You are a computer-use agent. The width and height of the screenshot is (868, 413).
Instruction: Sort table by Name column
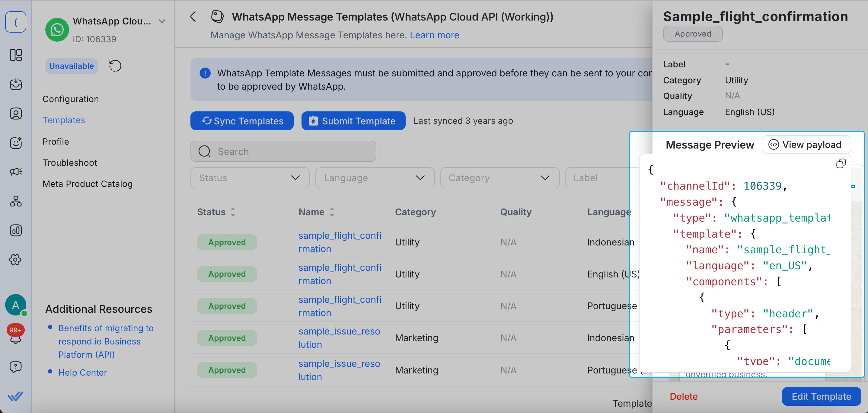pos(332,212)
